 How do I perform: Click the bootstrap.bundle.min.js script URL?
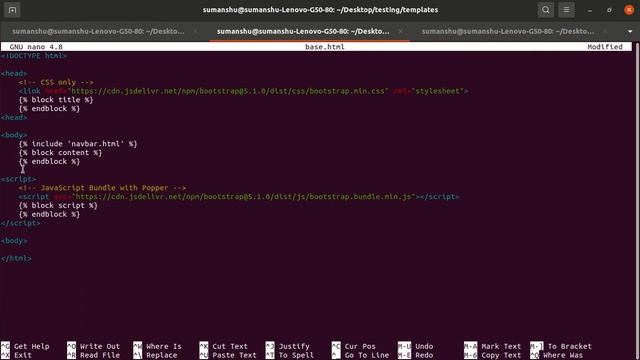(x=243, y=197)
